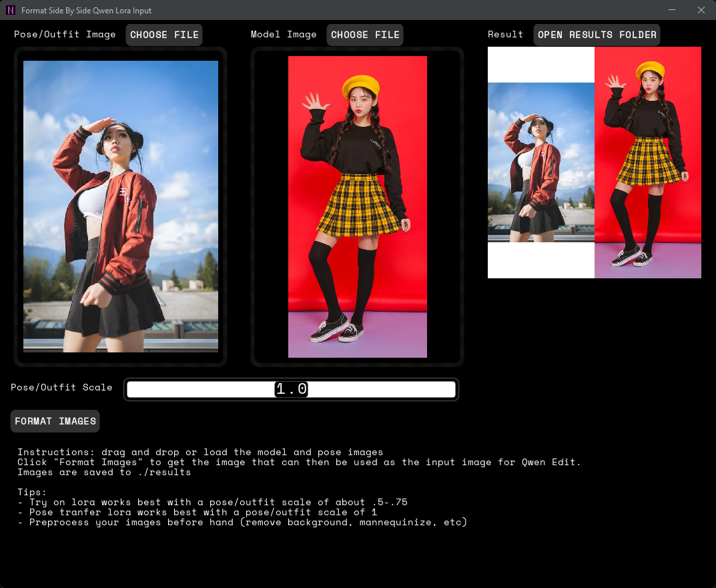This screenshot has height=588, width=716.
Task: Open the results folder
Action: 597,35
